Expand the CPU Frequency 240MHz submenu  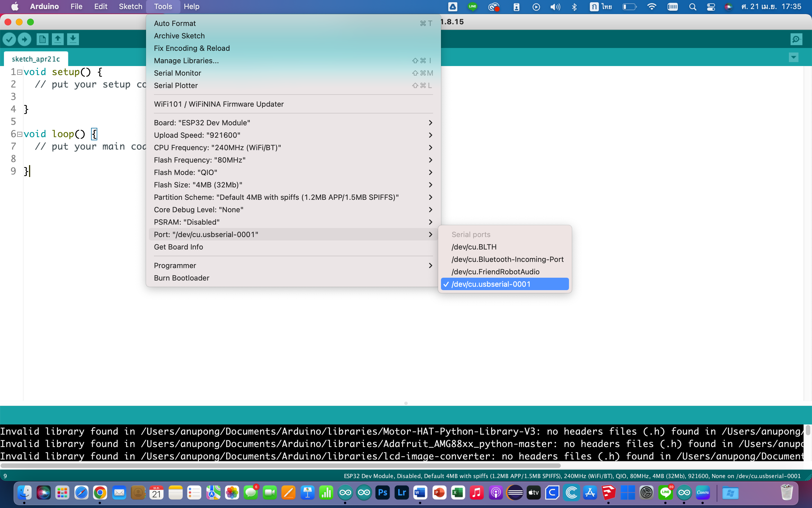(x=293, y=148)
